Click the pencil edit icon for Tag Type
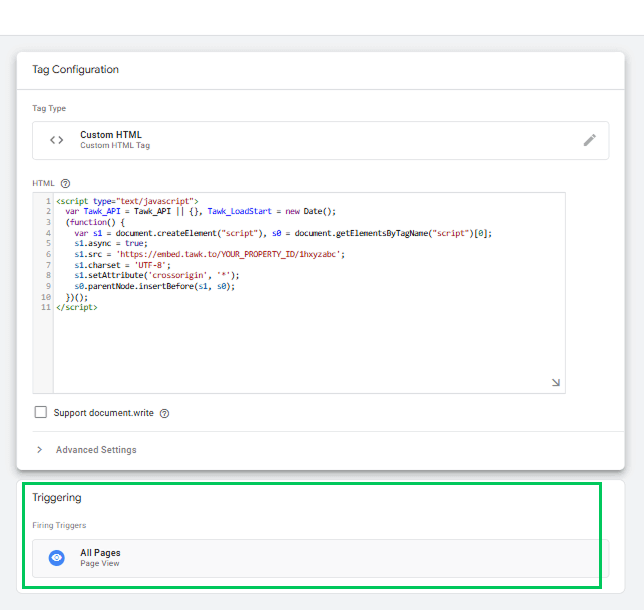The width and height of the screenshot is (644, 610). 589,140
